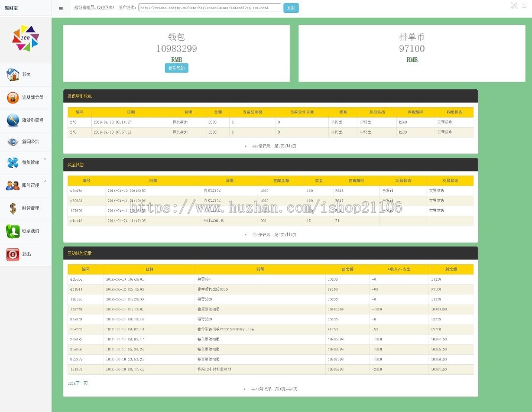This screenshot has width=532, height=412.
Task: Click the fullscreen arrows icon at top right
Action: pyautogui.click(x=514, y=5)
